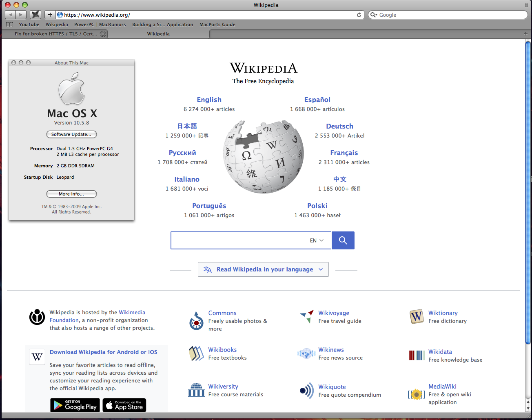Click the 2 GB DDR SDRAM memory text
Screen dimensions: 532x420
75,166
